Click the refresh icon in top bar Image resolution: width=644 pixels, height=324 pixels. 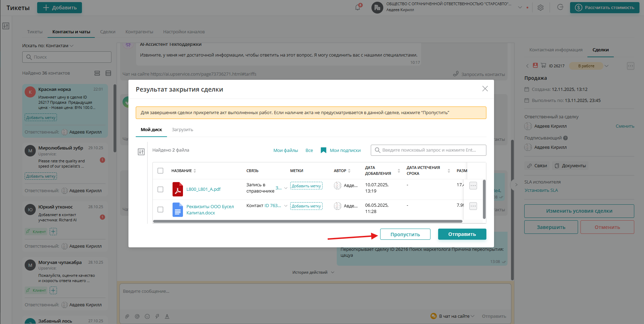pyautogui.click(x=560, y=7)
